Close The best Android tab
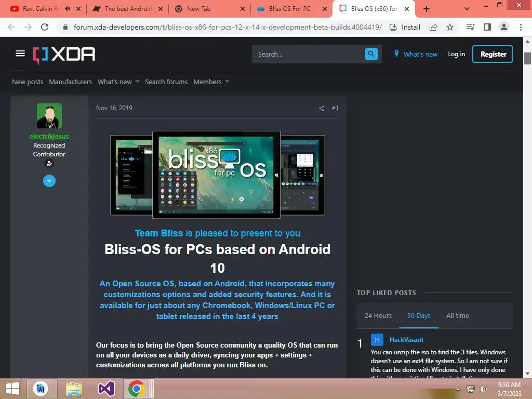This screenshot has height=399, width=532. tap(161, 9)
